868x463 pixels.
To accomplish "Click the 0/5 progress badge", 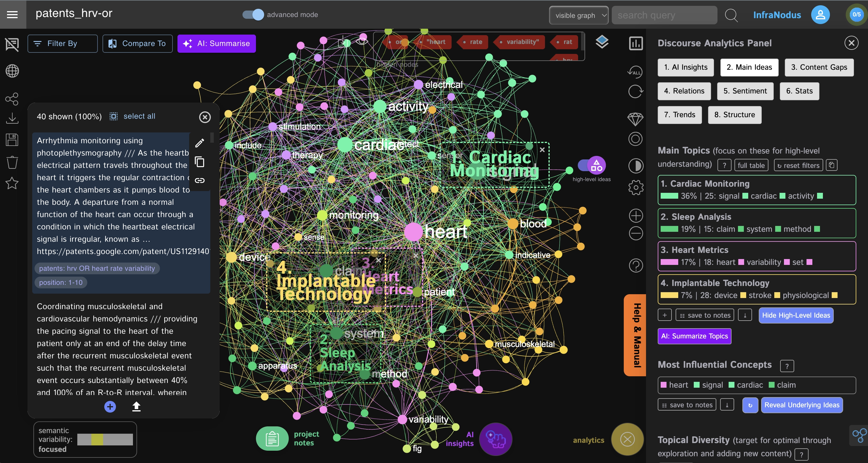I will 857,14.
